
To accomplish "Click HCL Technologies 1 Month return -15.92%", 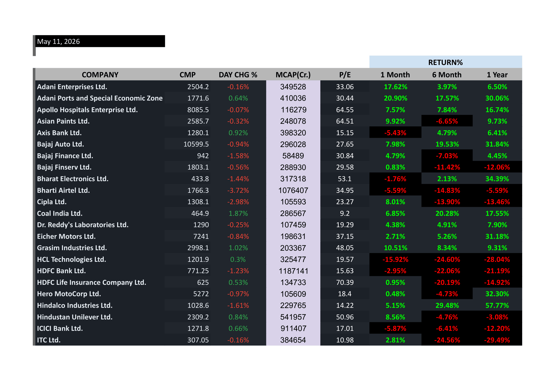I will click(395, 259).
